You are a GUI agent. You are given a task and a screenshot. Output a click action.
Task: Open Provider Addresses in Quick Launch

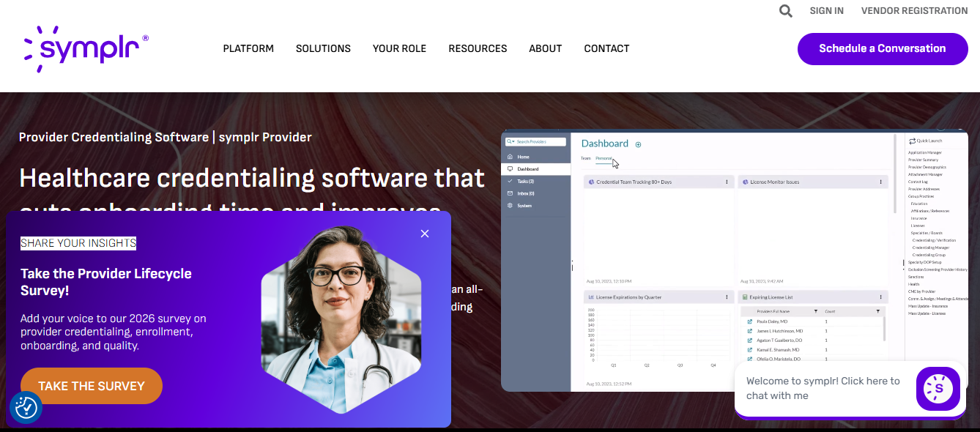(924, 189)
